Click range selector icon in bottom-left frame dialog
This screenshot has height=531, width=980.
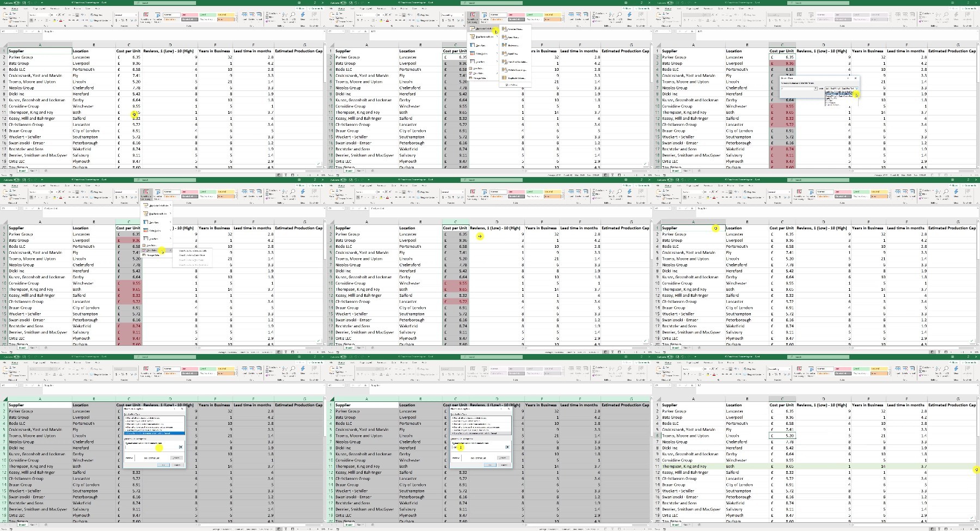[181, 447]
